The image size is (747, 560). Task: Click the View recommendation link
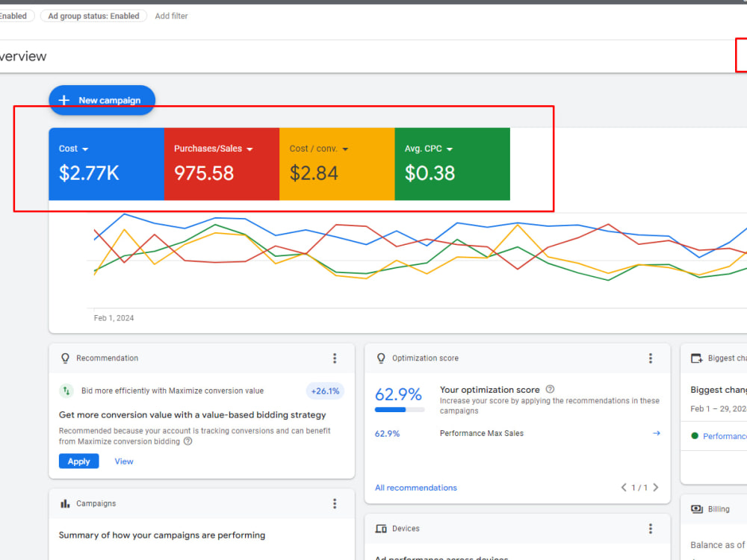click(124, 461)
